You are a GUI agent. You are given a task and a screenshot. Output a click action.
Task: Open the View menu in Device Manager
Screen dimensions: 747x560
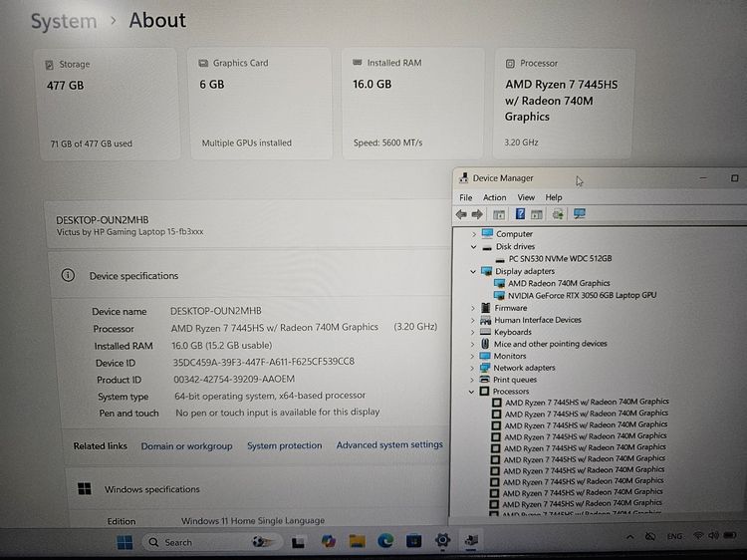tap(526, 197)
